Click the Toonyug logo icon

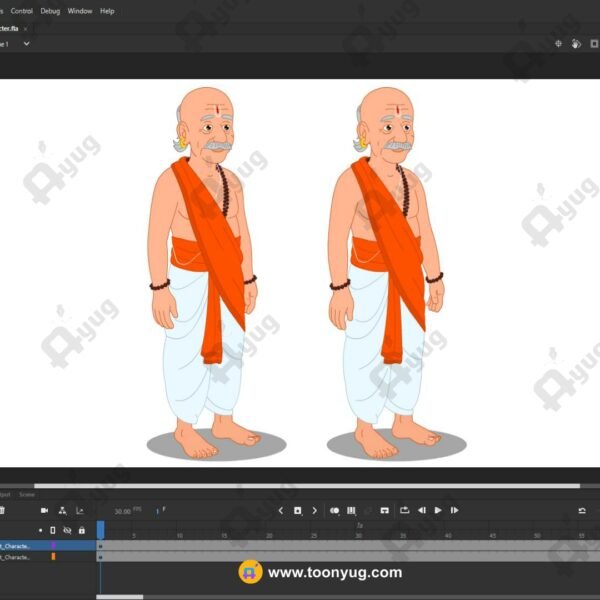[250, 572]
